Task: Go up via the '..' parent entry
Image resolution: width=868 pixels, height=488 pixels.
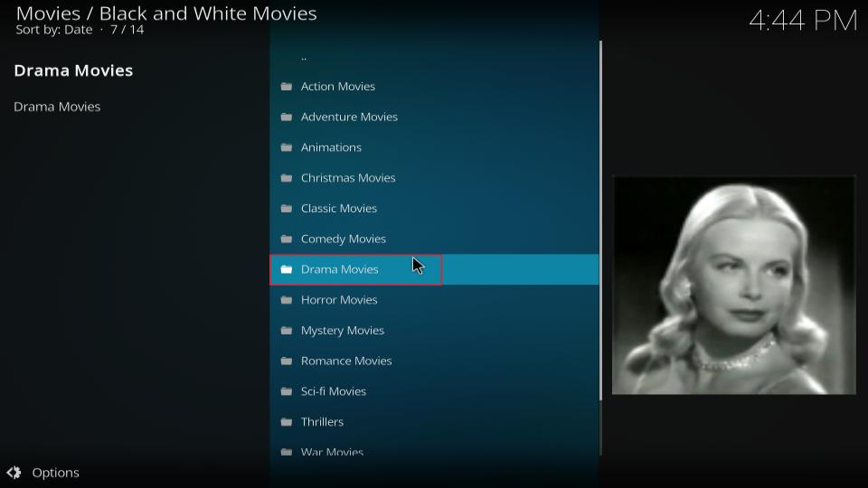Action: 434,56
